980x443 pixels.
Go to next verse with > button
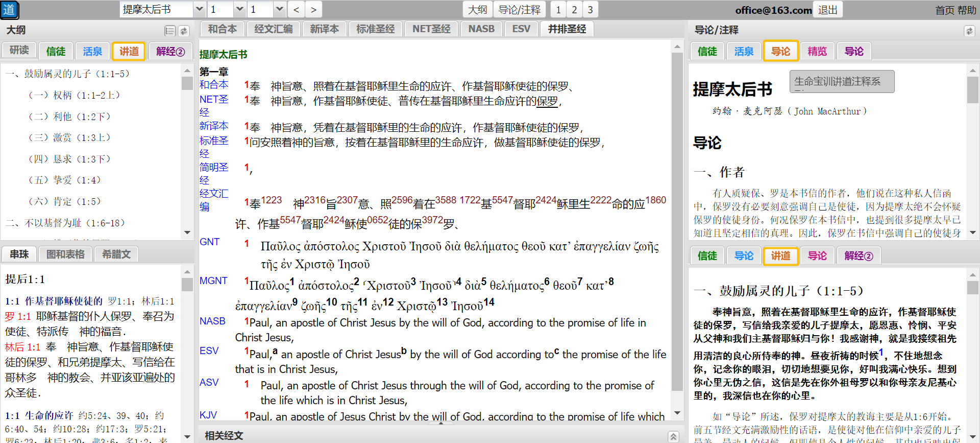313,10
